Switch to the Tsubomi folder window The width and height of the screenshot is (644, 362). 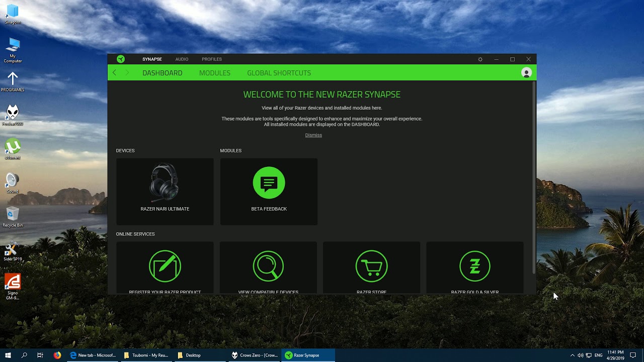tap(146, 355)
